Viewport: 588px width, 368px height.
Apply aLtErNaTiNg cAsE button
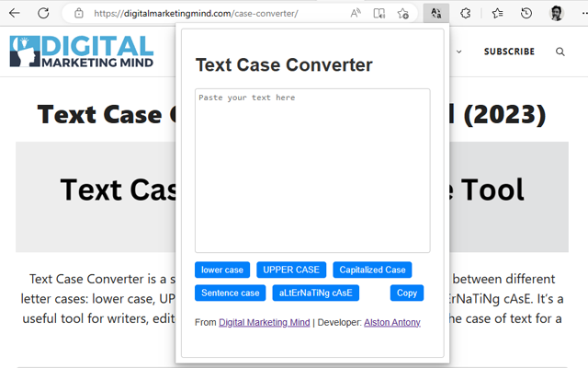point(315,293)
